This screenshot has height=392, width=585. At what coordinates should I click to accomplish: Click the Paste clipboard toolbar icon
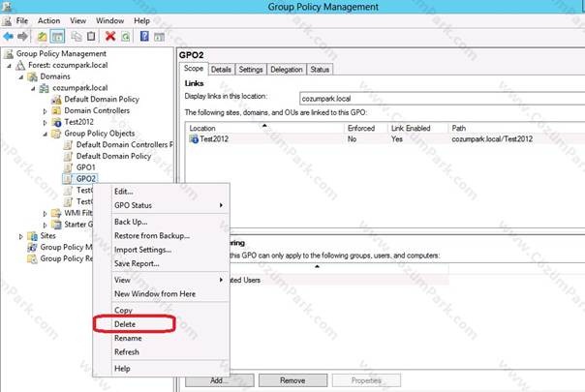point(91,36)
